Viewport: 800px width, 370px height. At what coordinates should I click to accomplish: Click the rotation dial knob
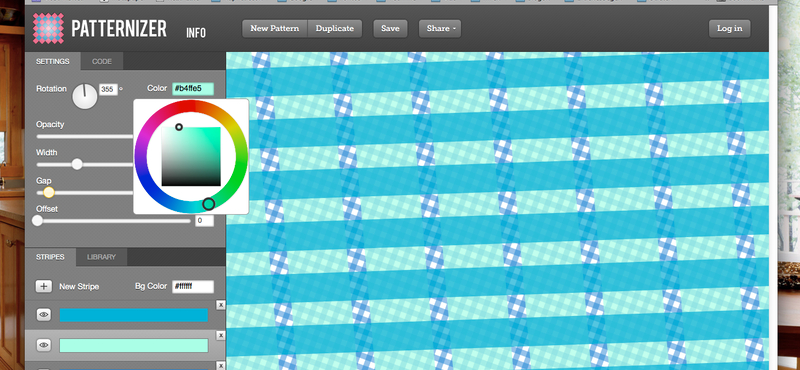coord(85,96)
